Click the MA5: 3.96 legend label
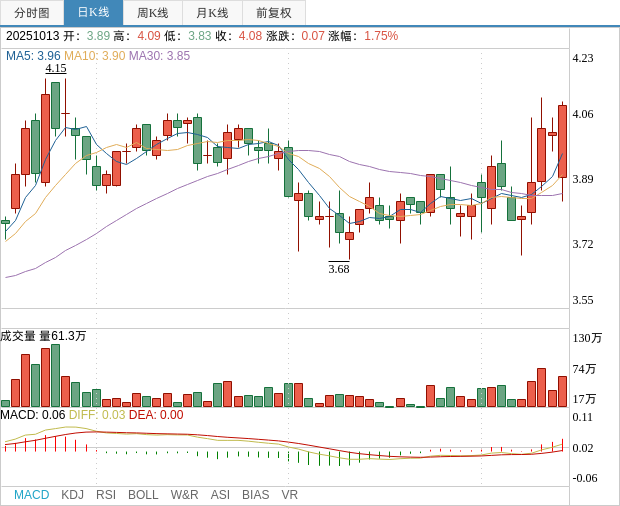 33,56
